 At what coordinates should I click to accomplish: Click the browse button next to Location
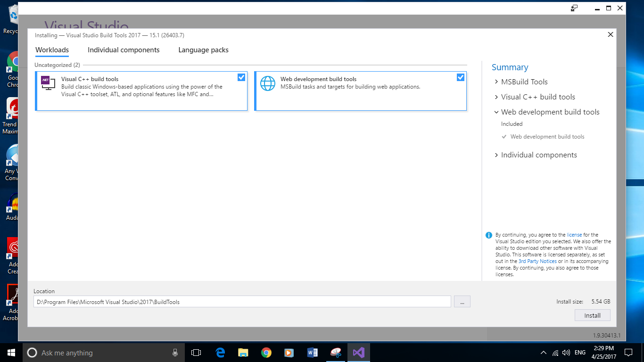(462, 301)
